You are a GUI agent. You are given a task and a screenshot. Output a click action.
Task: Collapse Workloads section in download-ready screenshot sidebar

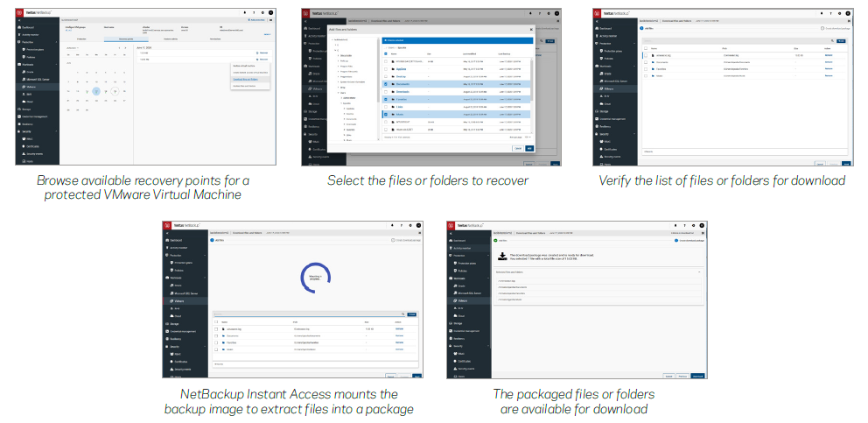point(487,278)
